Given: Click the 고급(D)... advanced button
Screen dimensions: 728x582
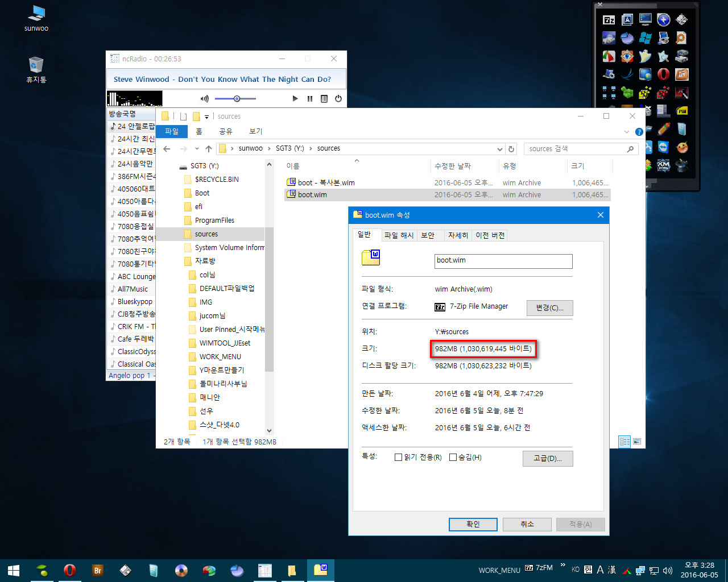Looking at the screenshot, I should tap(548, 458).
